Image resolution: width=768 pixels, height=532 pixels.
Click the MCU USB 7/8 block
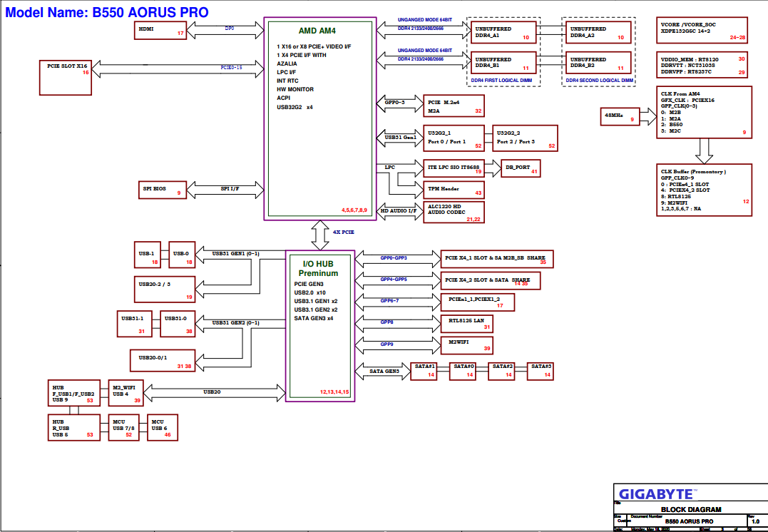pyautogui.click(x=124, y=428)
